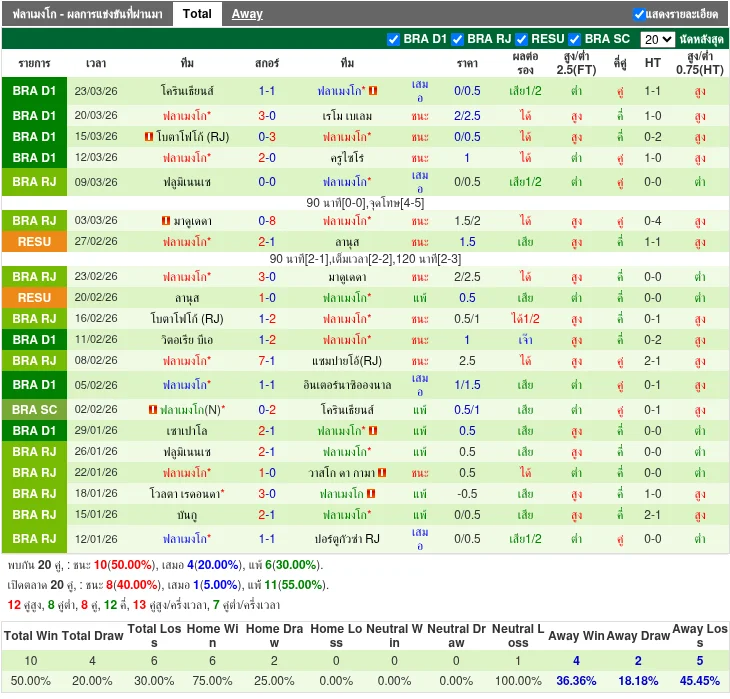The height and width of the screenshot is (699, 730).
Task: Uncheck the BRA RJ league filter
Action: [x=458, y=39]
